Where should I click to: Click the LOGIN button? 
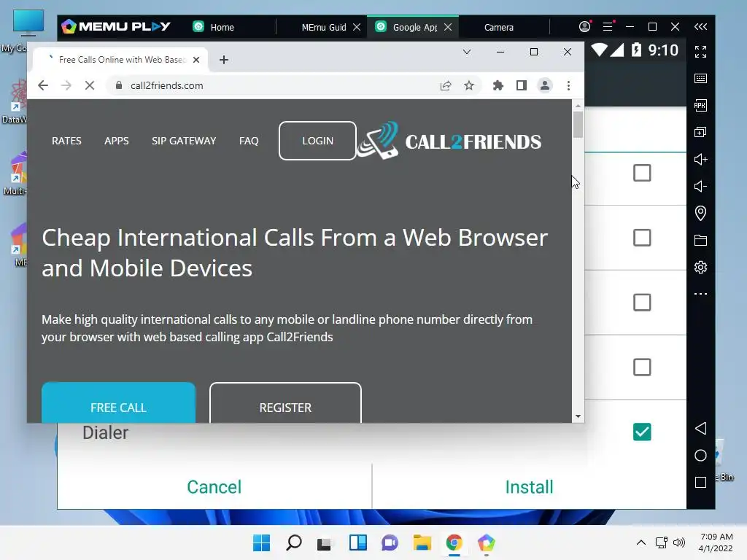click(x=317, y=141)
